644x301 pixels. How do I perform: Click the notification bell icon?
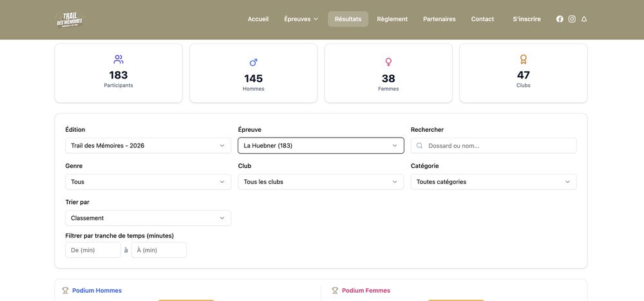point(584,19)
